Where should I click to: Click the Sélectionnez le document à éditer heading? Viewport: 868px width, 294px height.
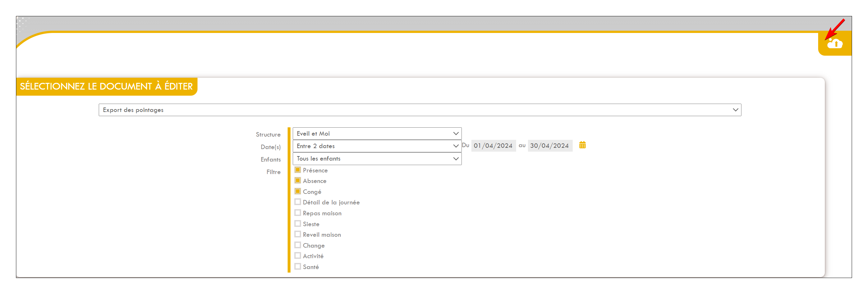(106, 86)
